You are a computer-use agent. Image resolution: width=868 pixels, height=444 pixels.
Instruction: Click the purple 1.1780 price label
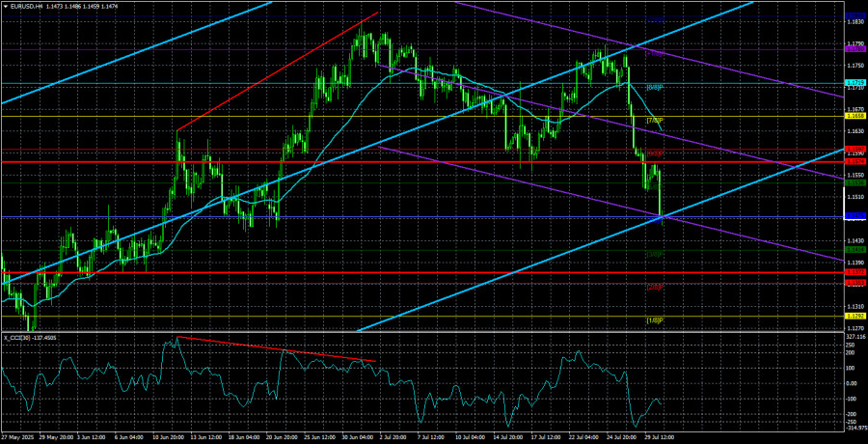coord(854,49)
